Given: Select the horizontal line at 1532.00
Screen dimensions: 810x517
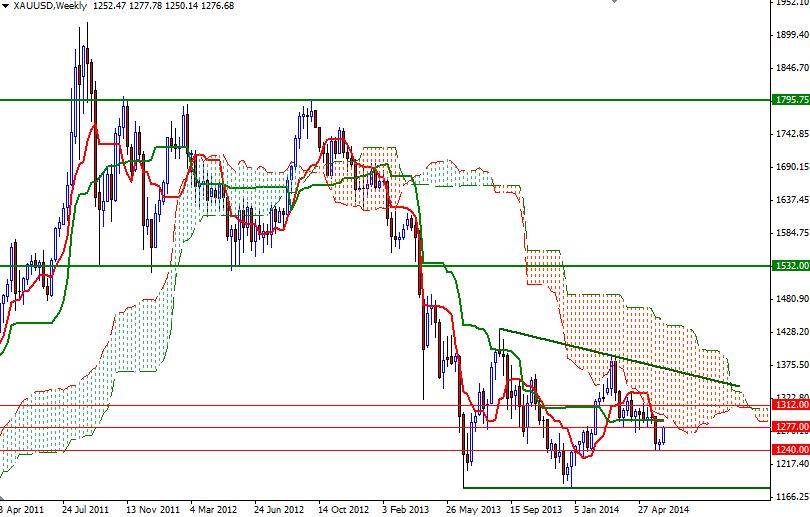Looking at the screenshot, I should (385, 266).
